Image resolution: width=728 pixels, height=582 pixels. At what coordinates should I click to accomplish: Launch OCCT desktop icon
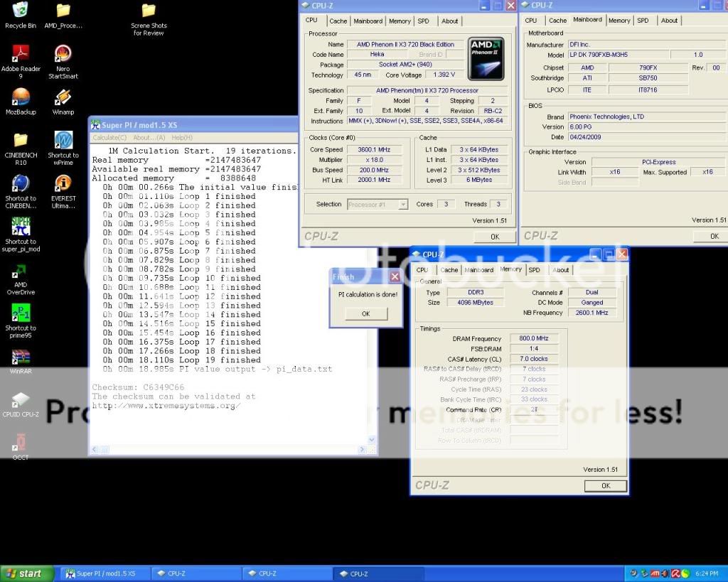click(21, 446)
